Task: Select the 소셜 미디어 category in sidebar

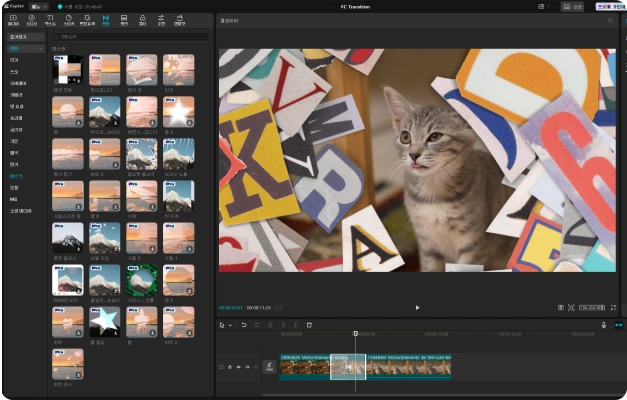Action: click(x=20, y=211)
